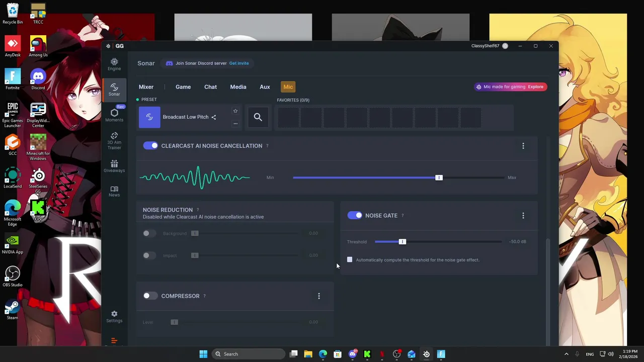This screenshot has height=362, width=644.
Task: Click the orange icon at the sidebar bottom
Action: pyautogui.click(x=114, y=341)
